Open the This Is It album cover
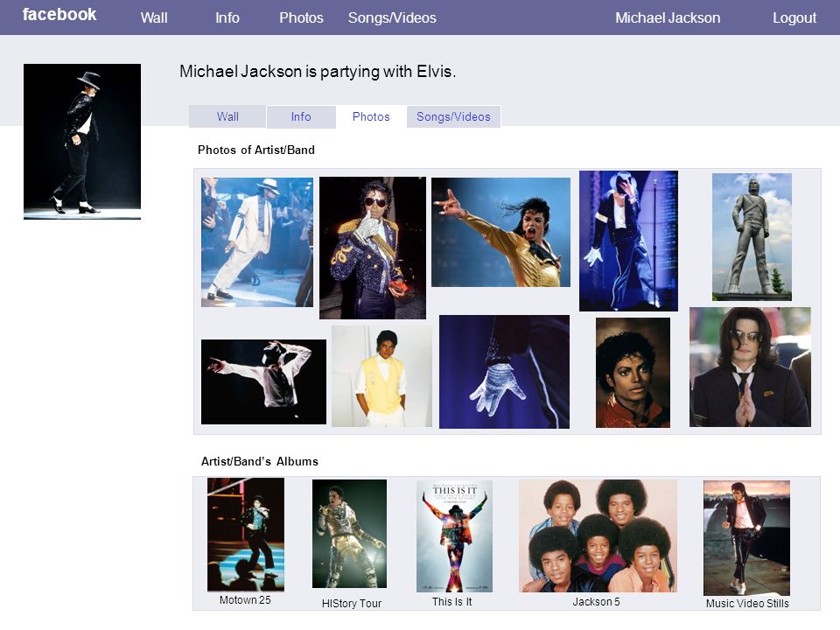This screenshot has width=840, height=630. [454, 535]
